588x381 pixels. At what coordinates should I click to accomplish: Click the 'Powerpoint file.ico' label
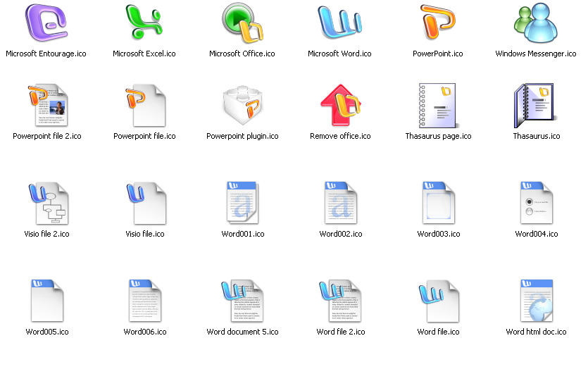[145, 137]
